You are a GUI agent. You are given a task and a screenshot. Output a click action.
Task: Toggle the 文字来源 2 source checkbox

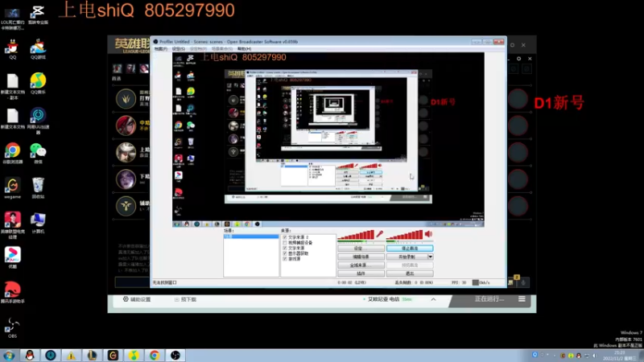coord(285,237)
